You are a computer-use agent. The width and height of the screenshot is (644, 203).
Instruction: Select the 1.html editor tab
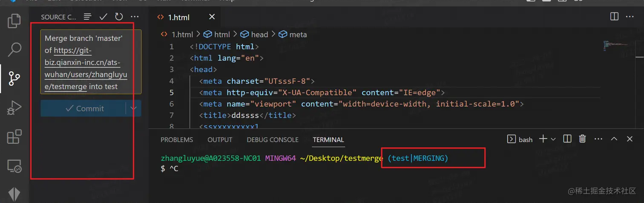178,17
